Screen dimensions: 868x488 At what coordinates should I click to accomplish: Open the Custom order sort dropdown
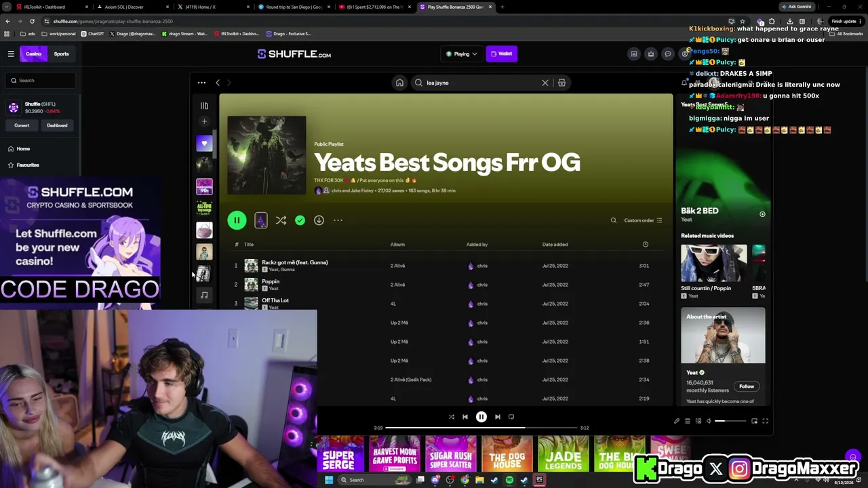coord(643,220)
